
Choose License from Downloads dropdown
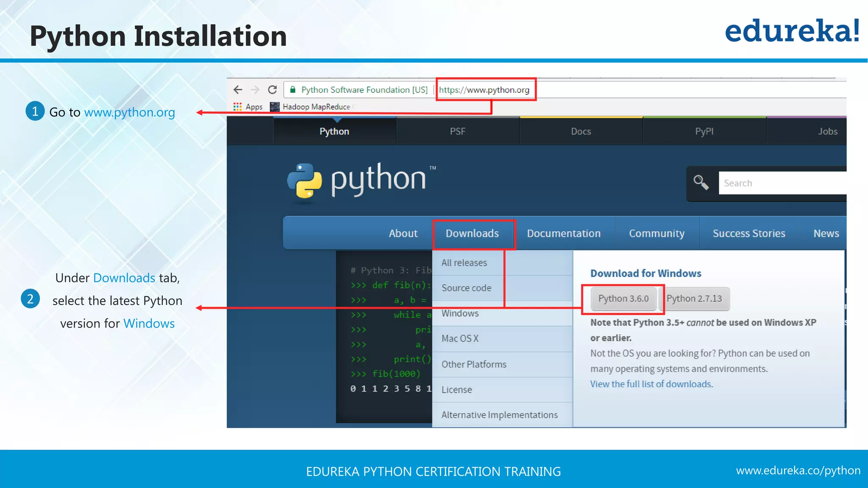tap(502, 390)
